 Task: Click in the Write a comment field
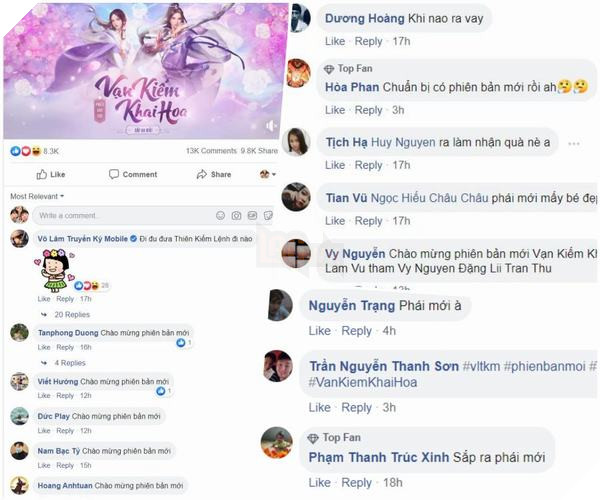pyautogui.click(x=125, y=216)
